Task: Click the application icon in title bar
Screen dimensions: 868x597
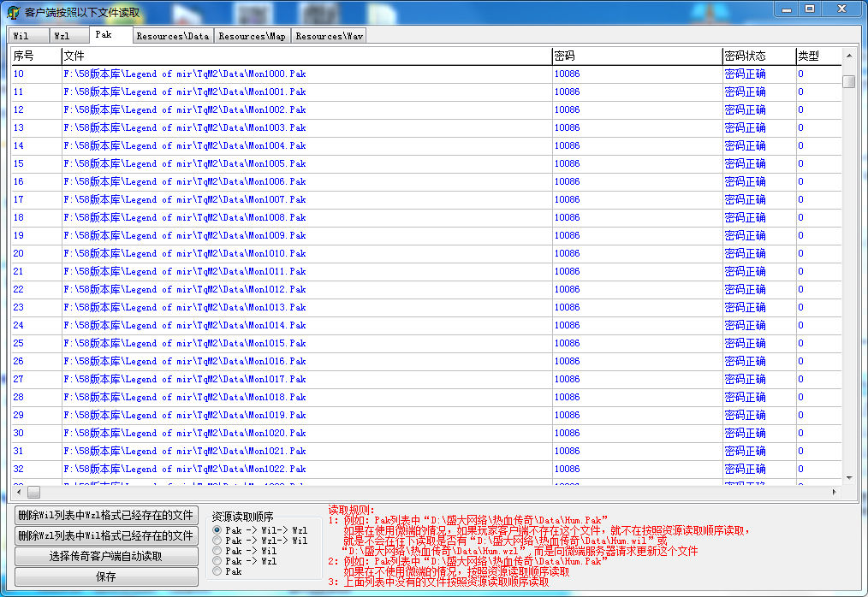Action: coord(13,12)
